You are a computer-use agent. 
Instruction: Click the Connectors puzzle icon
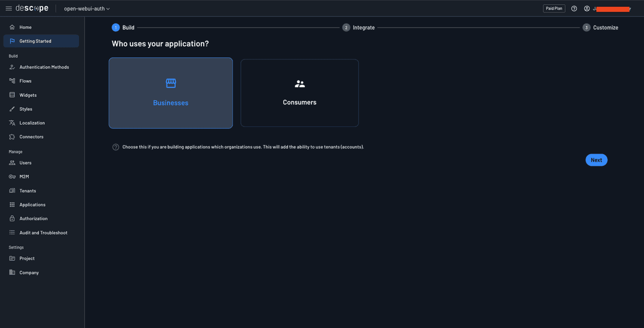click(12, 137)
